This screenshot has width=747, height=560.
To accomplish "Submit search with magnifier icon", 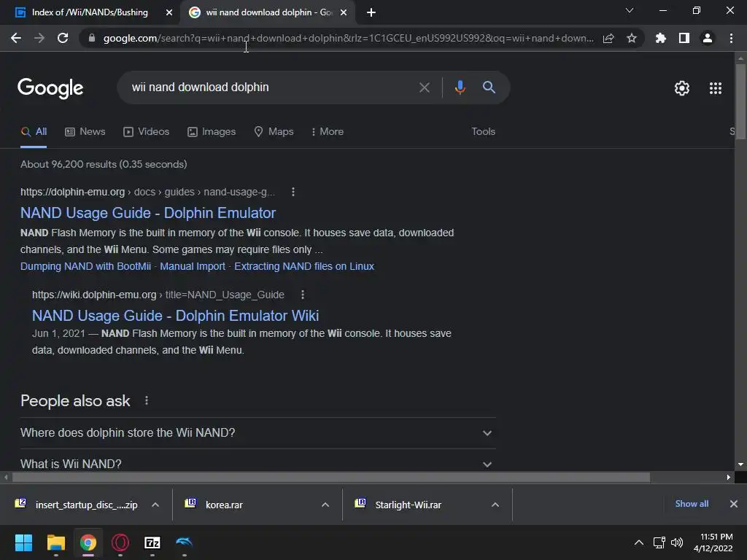I will point(489,87).
